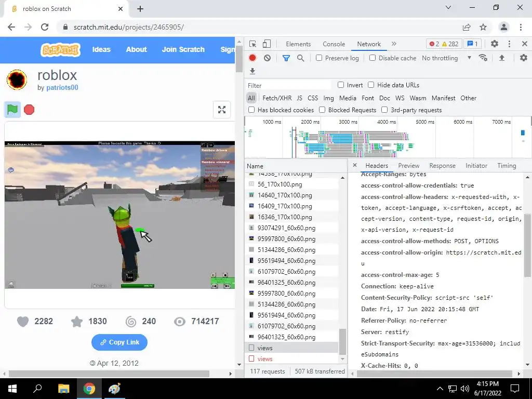
Task: Switch to Console tab
Action: (x=334, y=44)
